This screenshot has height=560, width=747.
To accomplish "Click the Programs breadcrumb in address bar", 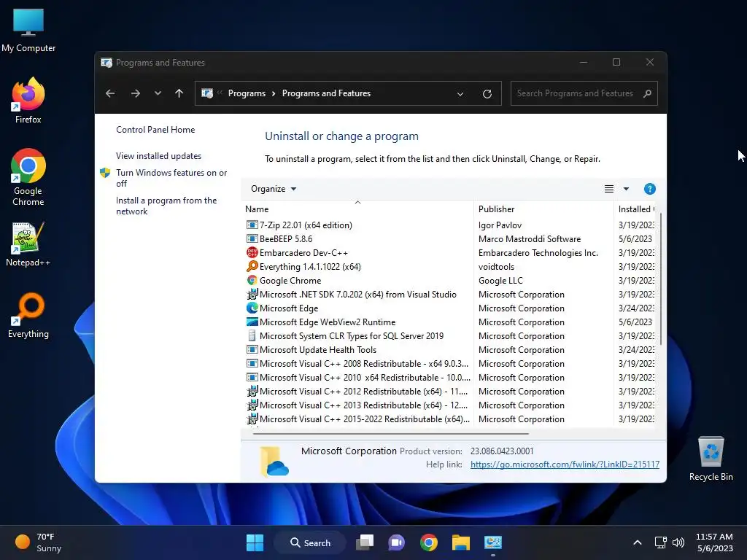I will (x=247, y=93).
